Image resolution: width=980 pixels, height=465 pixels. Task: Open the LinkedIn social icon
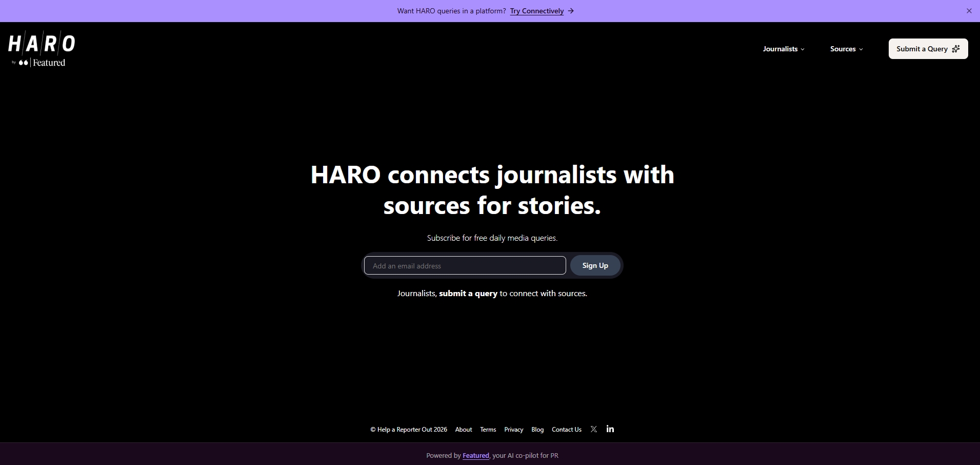coord(610,429)
